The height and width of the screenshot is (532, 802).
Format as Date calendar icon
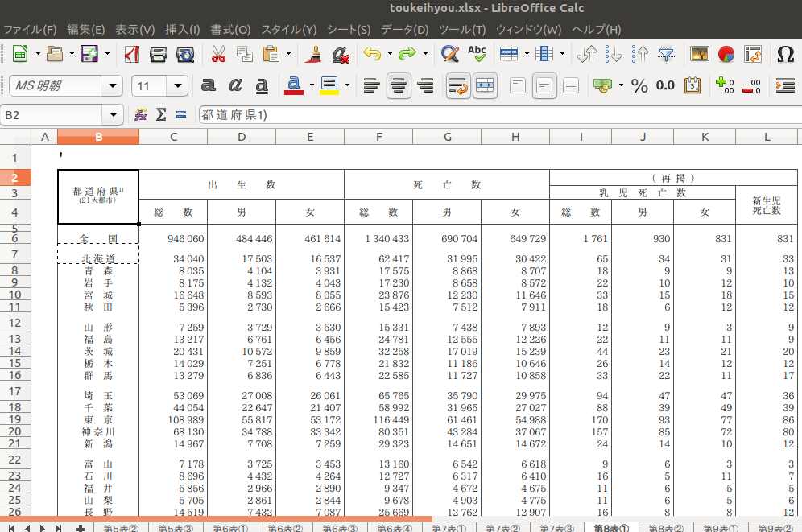click(x=692, y=85)
